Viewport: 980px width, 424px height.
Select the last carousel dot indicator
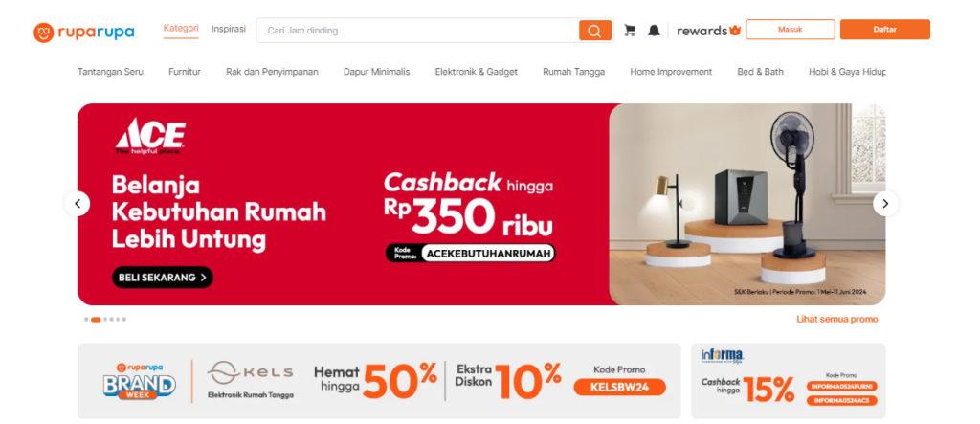(x=123, y=319)
